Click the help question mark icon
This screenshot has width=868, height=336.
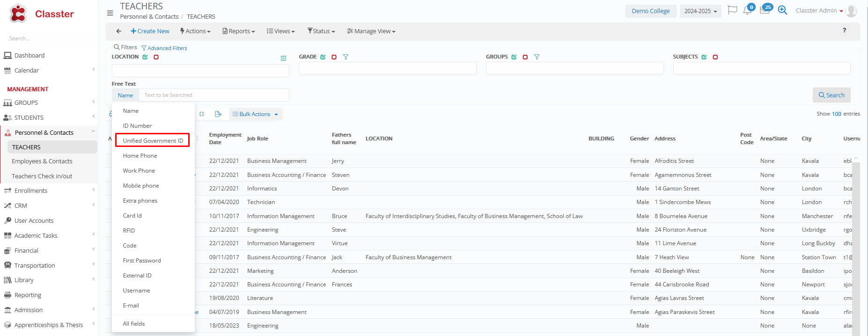coord(844,30)
